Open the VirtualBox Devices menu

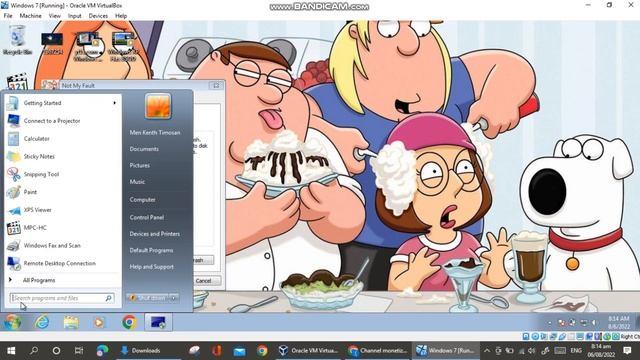click(98, 16)
